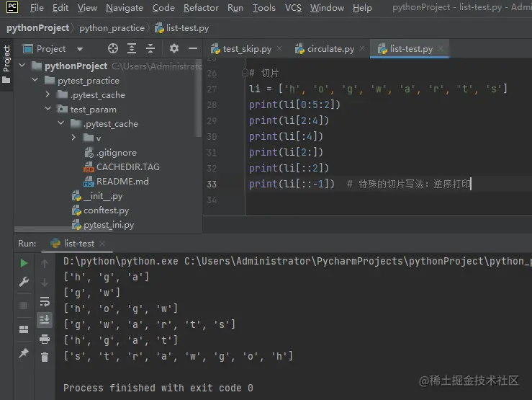The height and width of the screenshot is (400, 532).
Task: Click the Expand All icon in Project toolbar
Action: [132, 48]
